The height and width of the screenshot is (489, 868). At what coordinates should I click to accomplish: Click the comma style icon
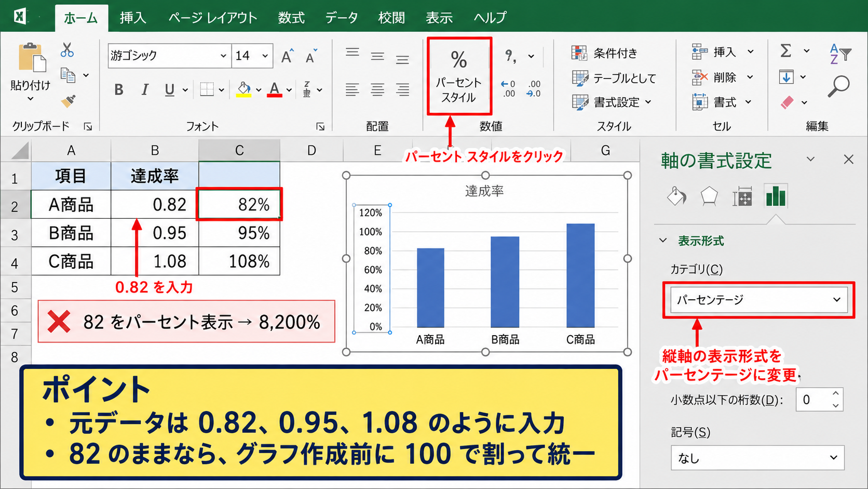pos(511,56)
